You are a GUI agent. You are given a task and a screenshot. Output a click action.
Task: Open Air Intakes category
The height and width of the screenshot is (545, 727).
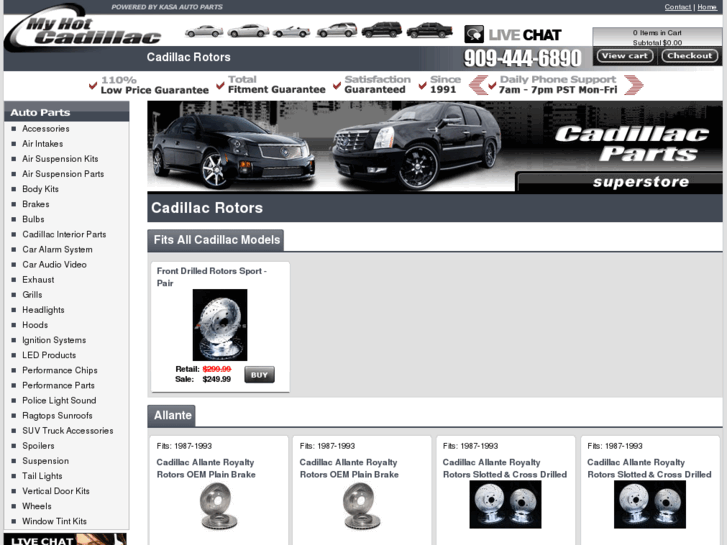(x=42, y=144)
